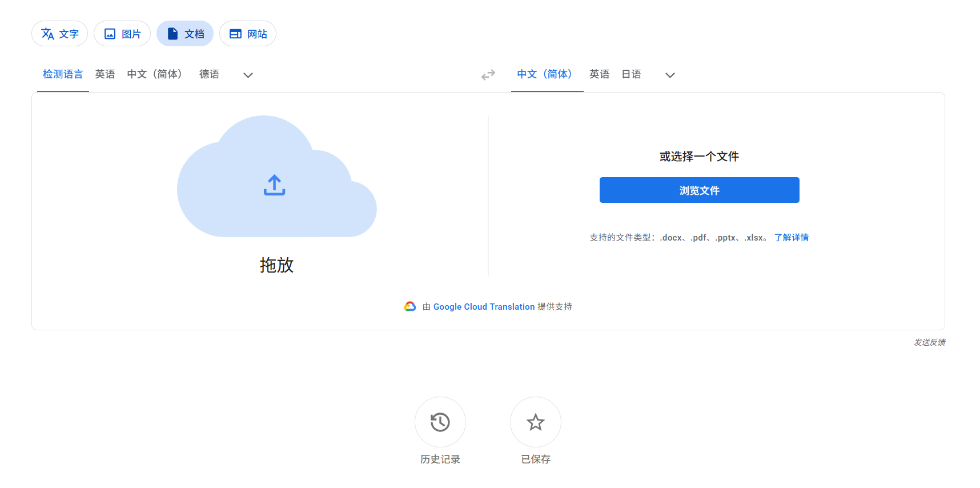This screenshot has width=980, height=488.
Task: Choose 日语 as the target language
Action: click(x=632, y=74)
